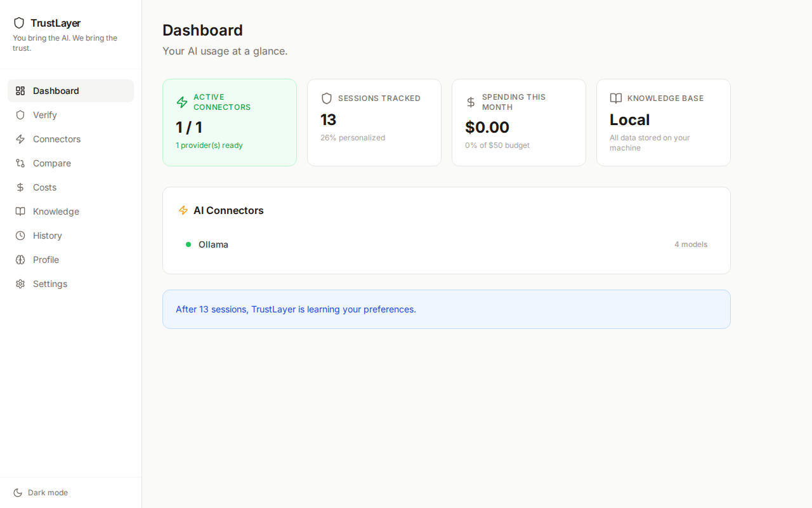Click the Compare swap-arrows icon
Viewport: 812px width, 508px height.
click(20, 163)
